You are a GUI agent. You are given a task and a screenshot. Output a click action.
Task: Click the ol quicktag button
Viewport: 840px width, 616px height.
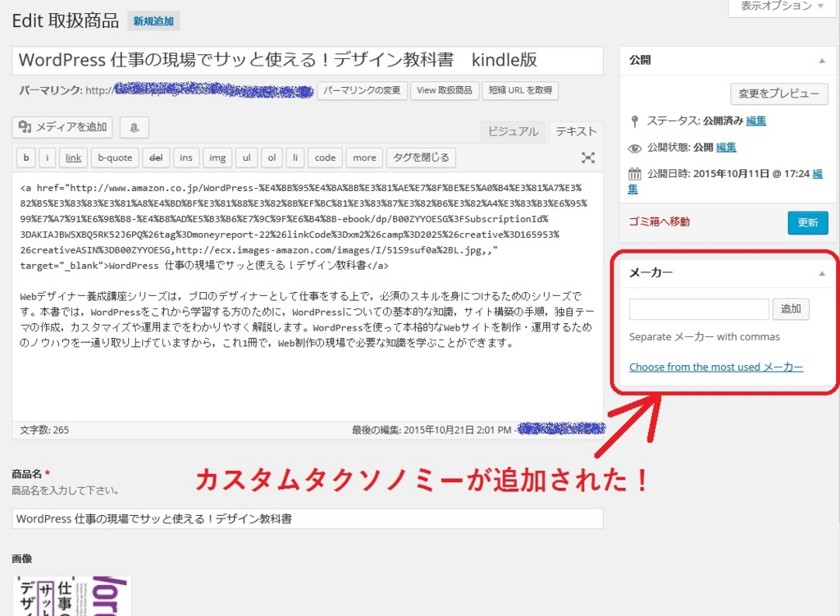[x=272, y=157]
